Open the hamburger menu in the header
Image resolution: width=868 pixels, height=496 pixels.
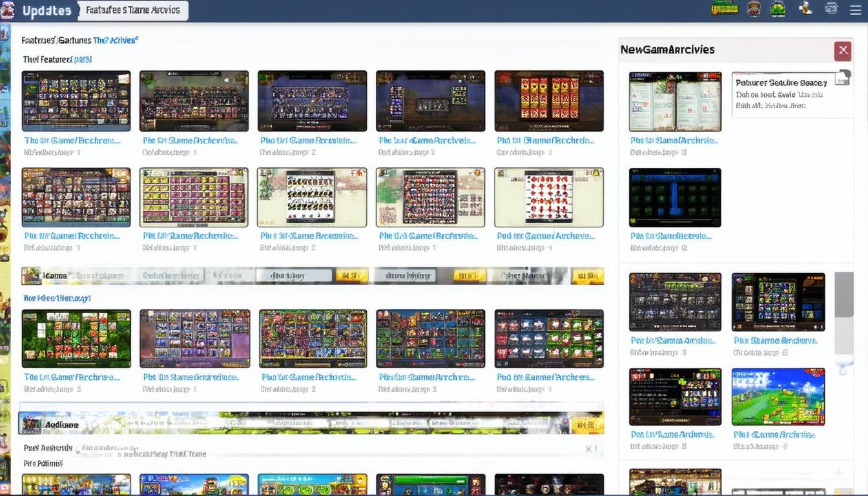(855, 9)
